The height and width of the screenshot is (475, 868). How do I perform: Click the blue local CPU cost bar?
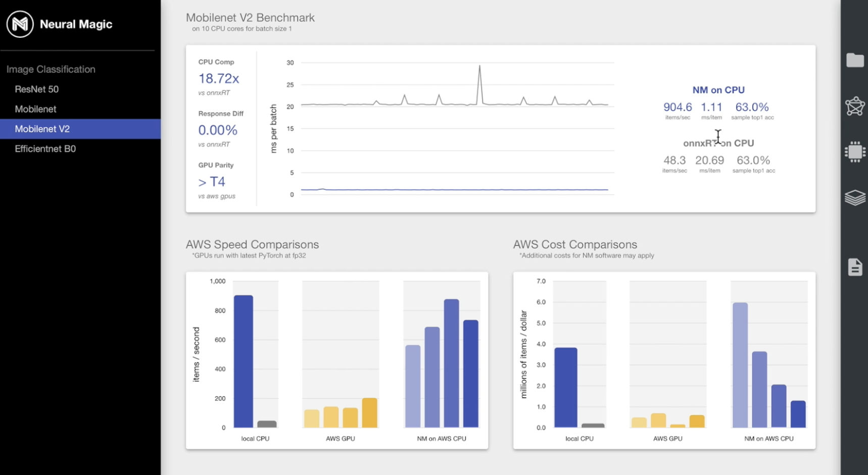566,388
